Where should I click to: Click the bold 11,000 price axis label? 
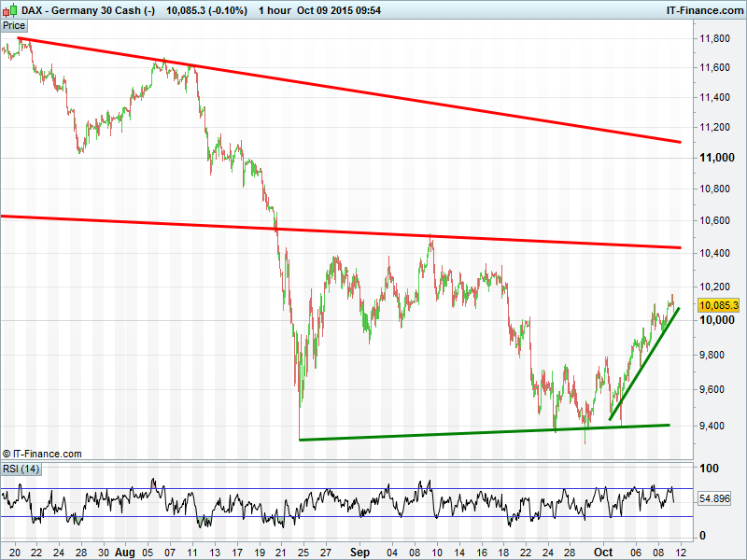(x=717, y=158)
